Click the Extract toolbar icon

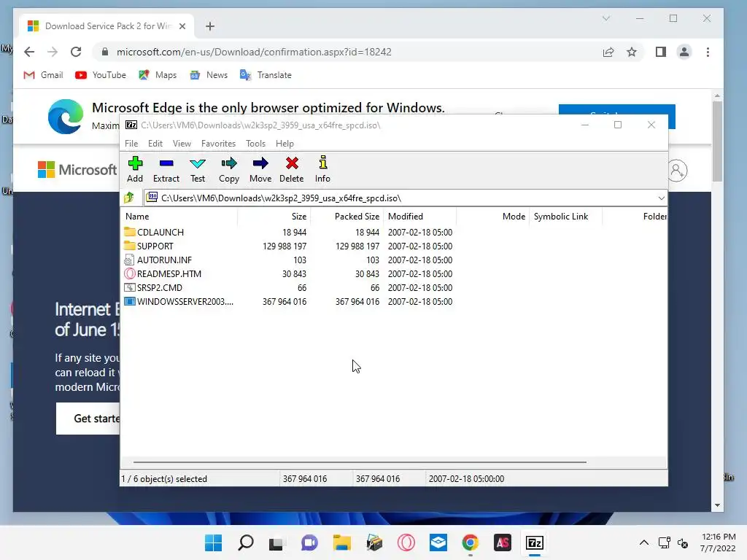pyautogui.click(x=166, y=169)
